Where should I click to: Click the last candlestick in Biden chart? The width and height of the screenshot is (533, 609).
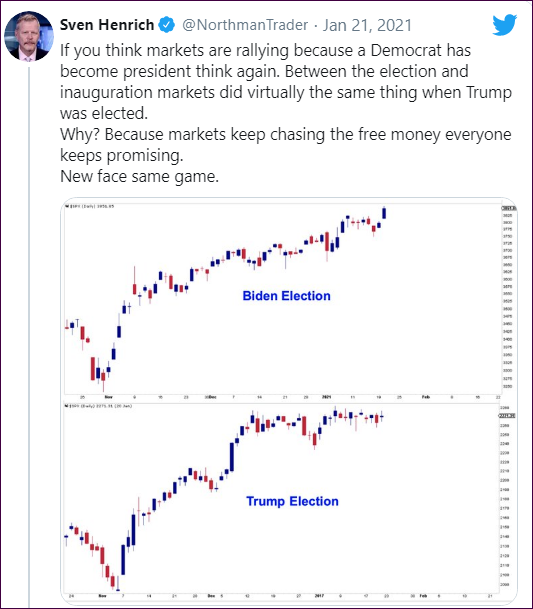(x=384, y=213)
